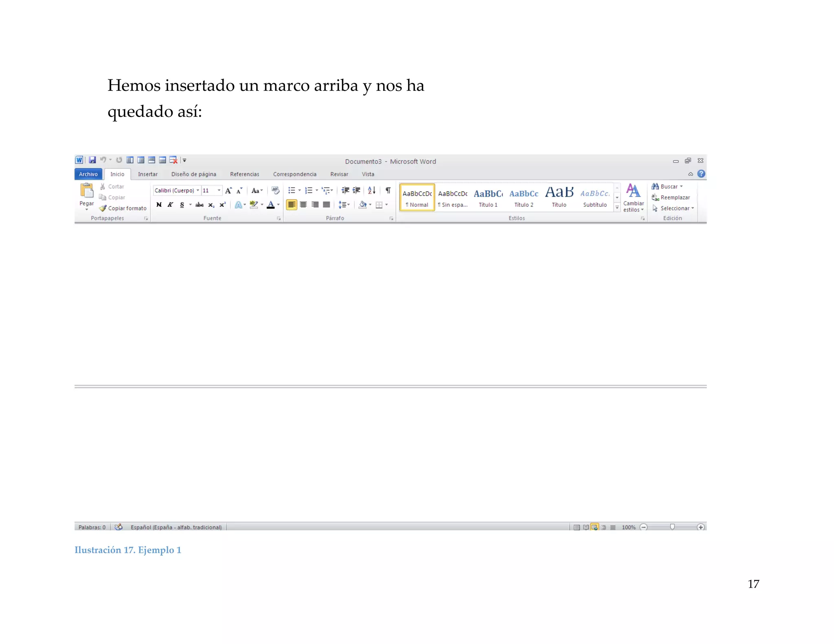The image size is (834, 644).
Task: Click the save floppy disk icon
Action: pos(92,160)
